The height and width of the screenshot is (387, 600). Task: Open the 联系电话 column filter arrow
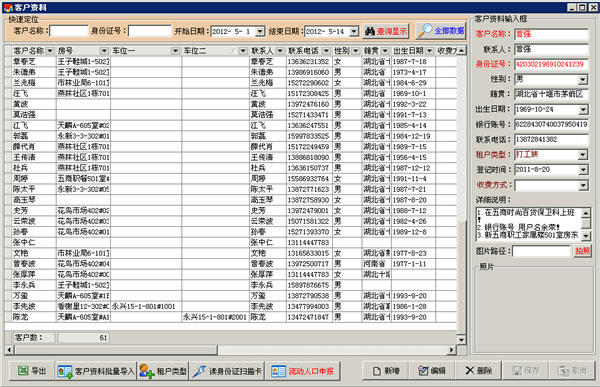point(326,51)
